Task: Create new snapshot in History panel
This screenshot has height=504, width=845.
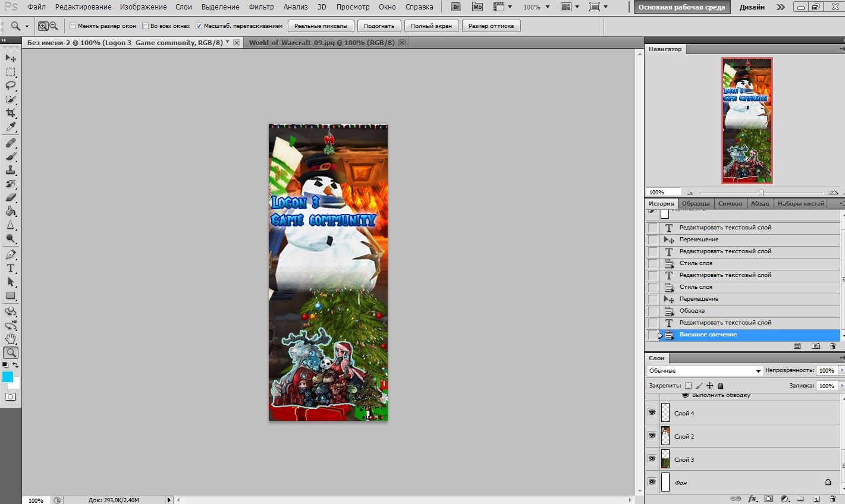Action: tap(816, 346)
